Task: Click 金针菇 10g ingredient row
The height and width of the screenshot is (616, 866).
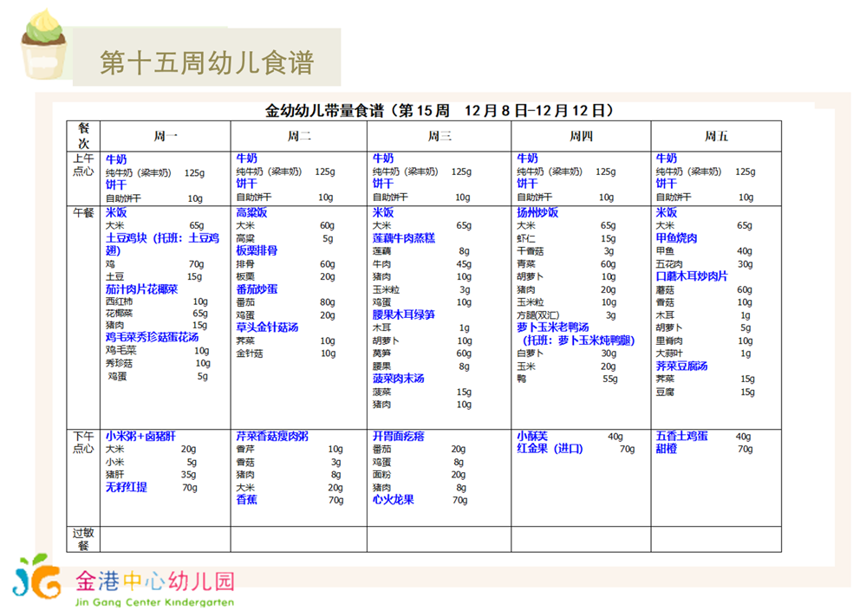Action: 286,353
